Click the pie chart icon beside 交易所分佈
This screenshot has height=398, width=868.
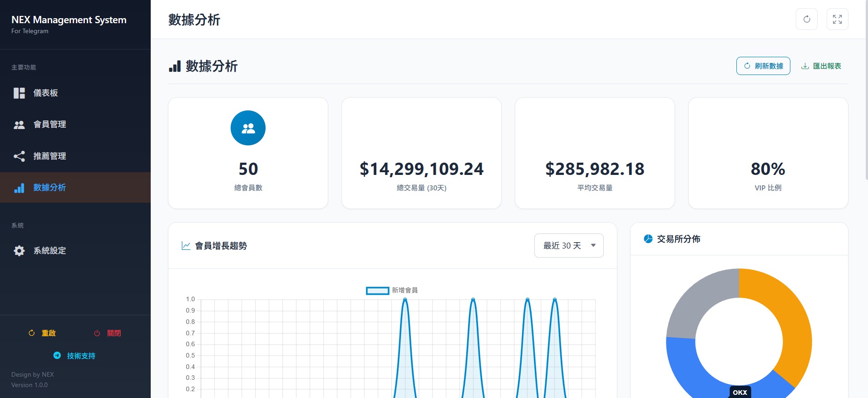tap(648, 239)
